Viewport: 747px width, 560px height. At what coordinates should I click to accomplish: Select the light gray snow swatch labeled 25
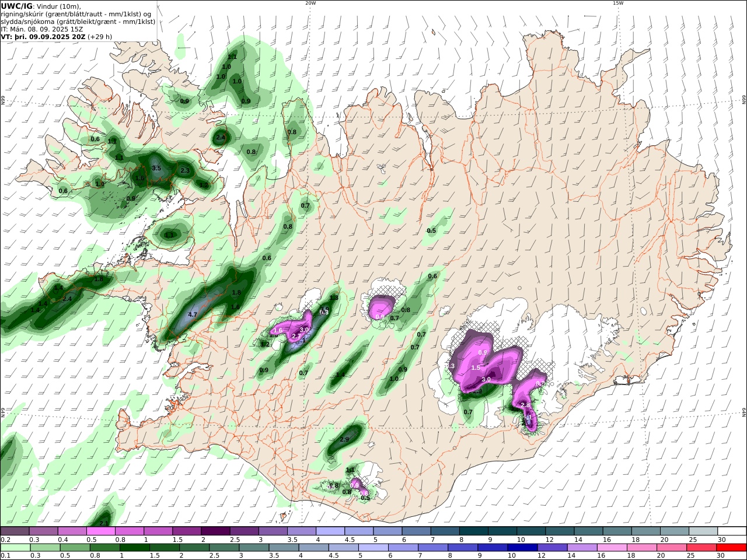click(x=704, y=531)
